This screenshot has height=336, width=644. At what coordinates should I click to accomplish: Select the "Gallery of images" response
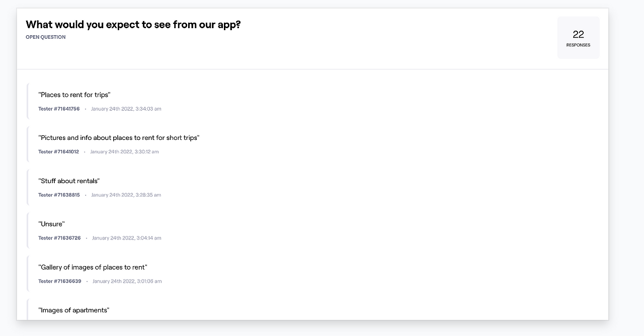click(93, 268)
